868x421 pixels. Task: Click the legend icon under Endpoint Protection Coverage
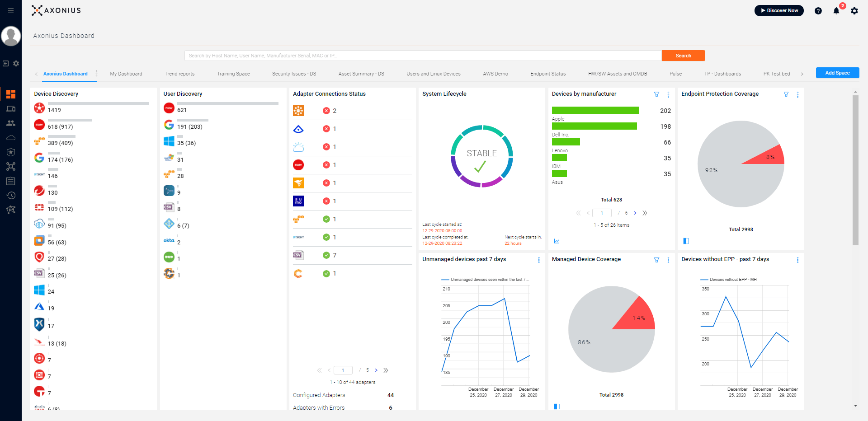(686, 241)
